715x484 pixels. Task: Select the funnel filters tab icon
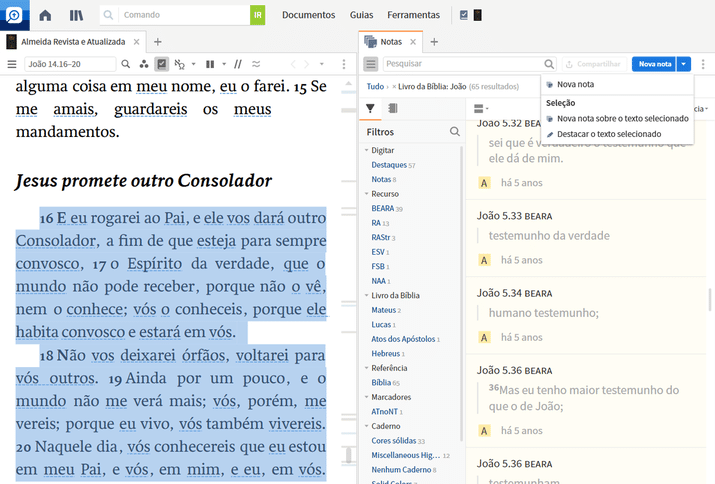(x=370, y=108)
